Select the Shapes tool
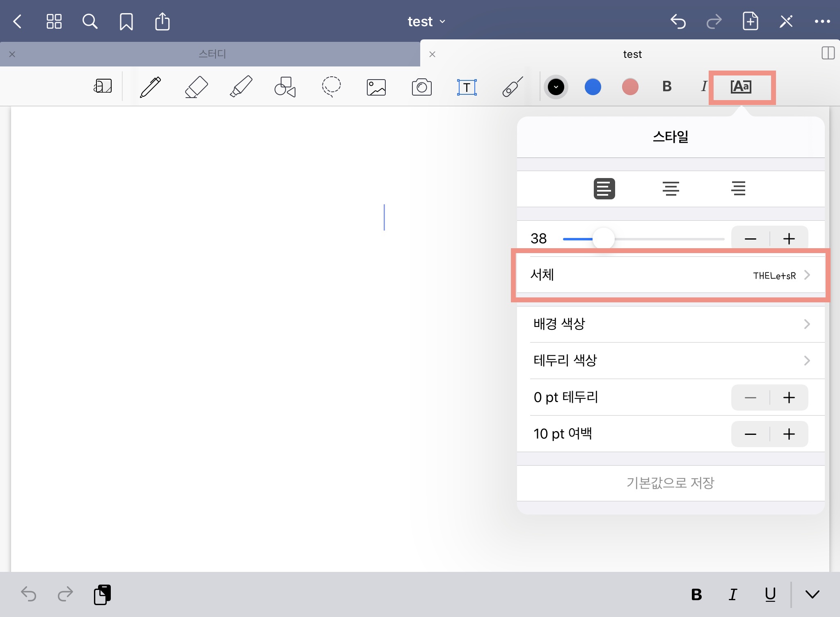Viewport: 840px width, 617px height. [x=285, y=87]
